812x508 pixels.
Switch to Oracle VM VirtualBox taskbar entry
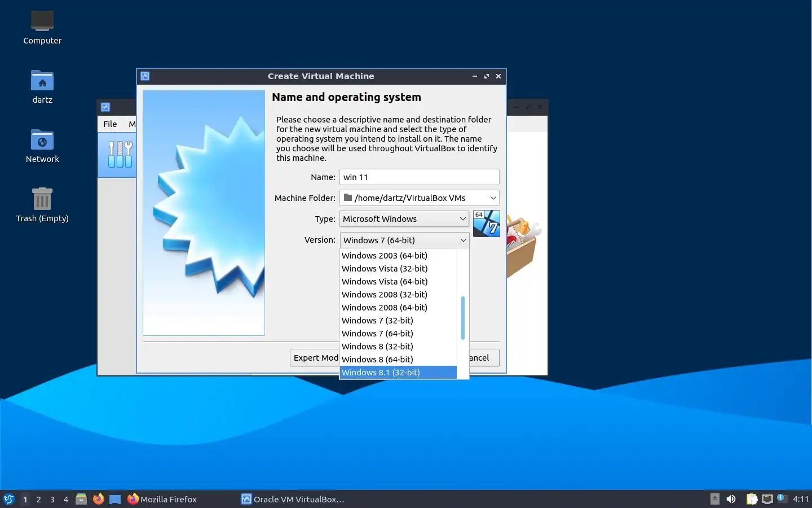(293, 500)
